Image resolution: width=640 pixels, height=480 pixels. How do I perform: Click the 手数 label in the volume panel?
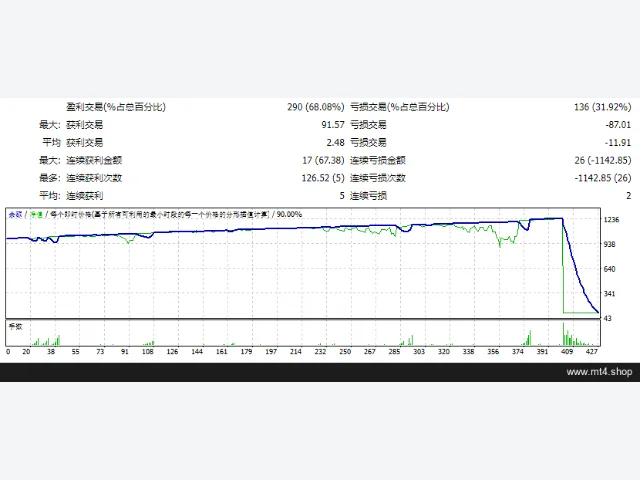(16, 327)
